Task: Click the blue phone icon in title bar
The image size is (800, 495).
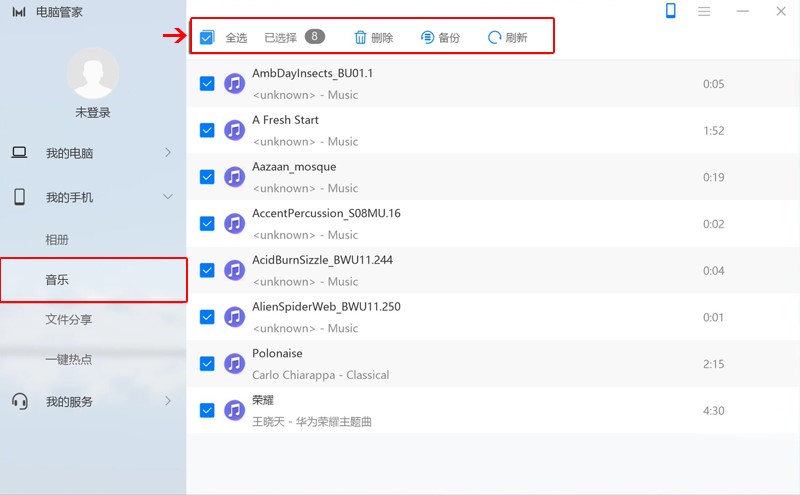Action: 671,11
